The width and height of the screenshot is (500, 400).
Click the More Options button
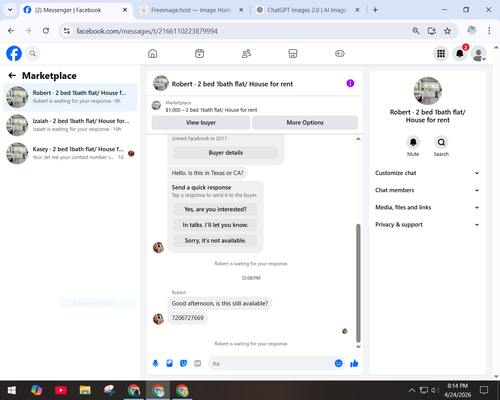click(305, 123)
